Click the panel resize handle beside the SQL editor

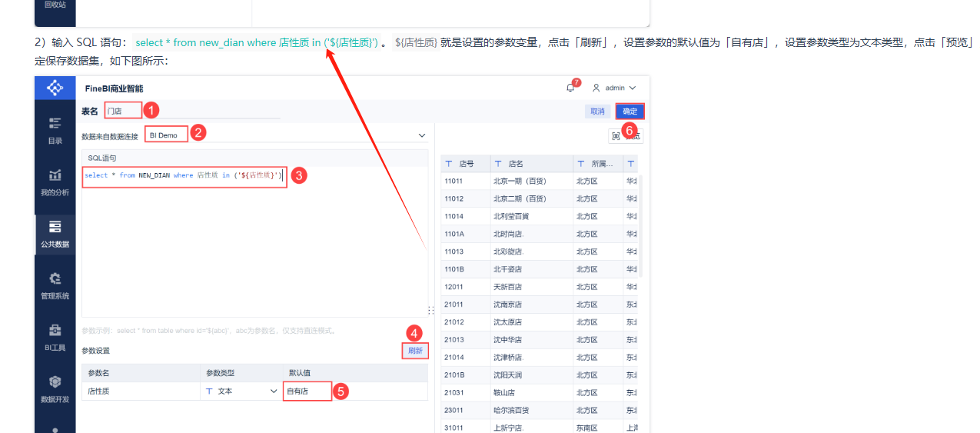[x=430, y=310]
